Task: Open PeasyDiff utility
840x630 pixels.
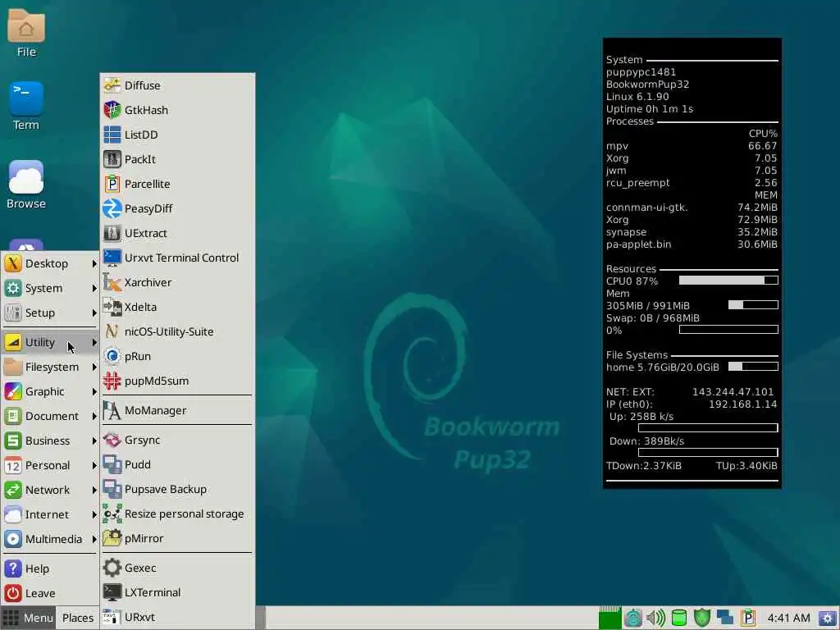Action: [177, 208]
